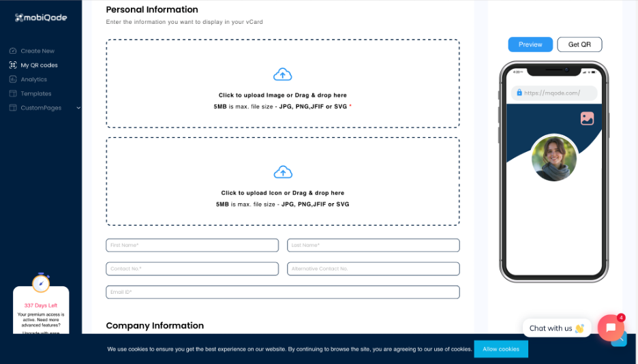Open the red chat bubble button
This screenshot has width=638, height=364.
pyautogui.click(x=611, y=328)
